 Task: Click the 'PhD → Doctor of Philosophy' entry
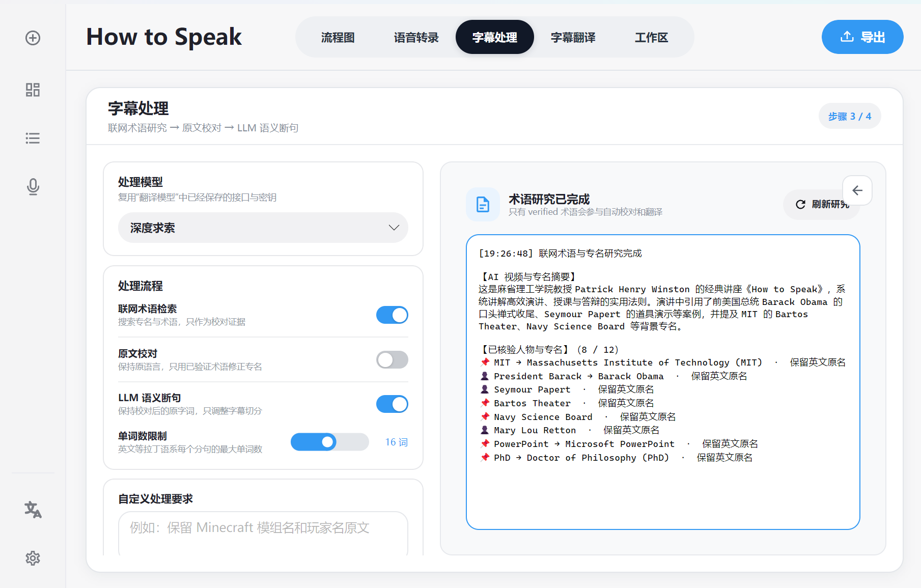[616, 458]
